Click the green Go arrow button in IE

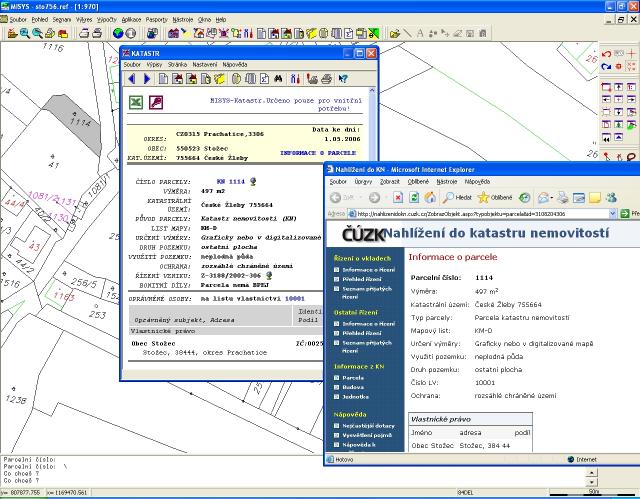(x=625, y=213)
